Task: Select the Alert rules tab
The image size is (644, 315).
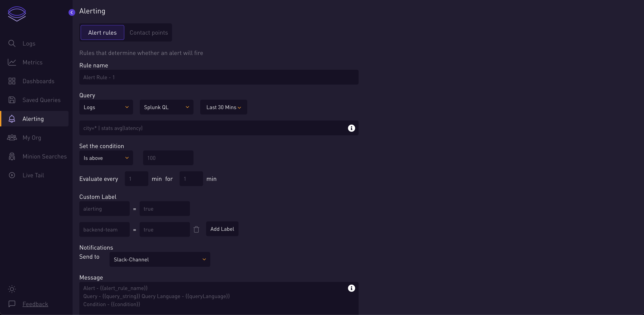Action: pyautogui.click(x=102, y=32)
